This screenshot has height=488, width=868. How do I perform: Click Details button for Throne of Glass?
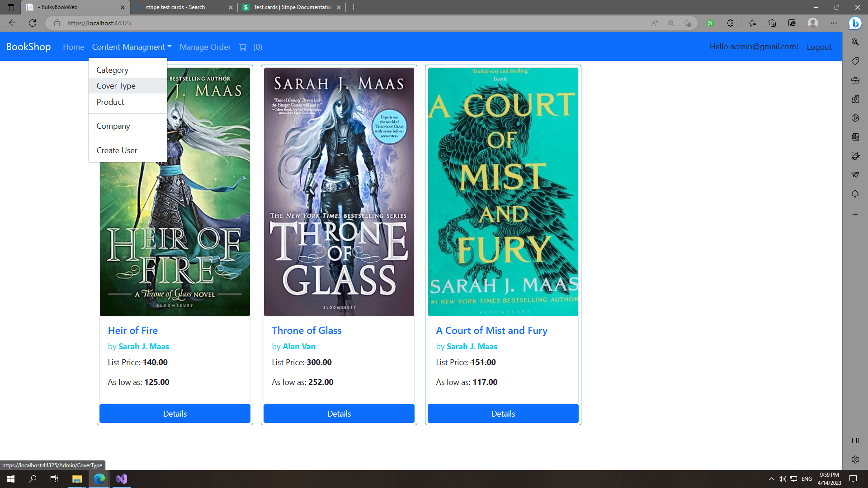pos(339,413)
